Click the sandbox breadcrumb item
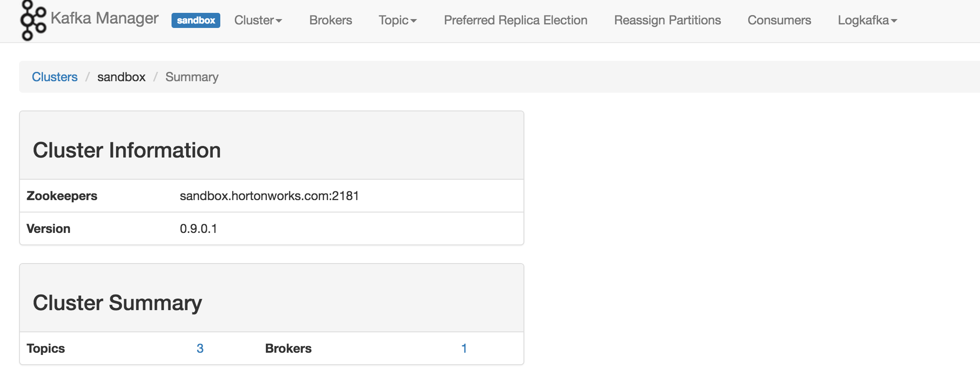The width and height of the screenshot is (980, 382). pyautogui.click(x=121, y=77)
